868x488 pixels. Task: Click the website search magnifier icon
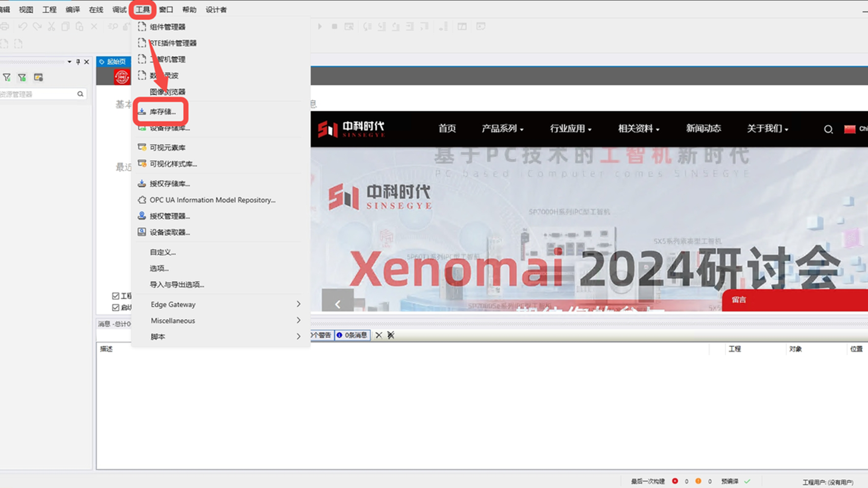click(x=828, y=129)
